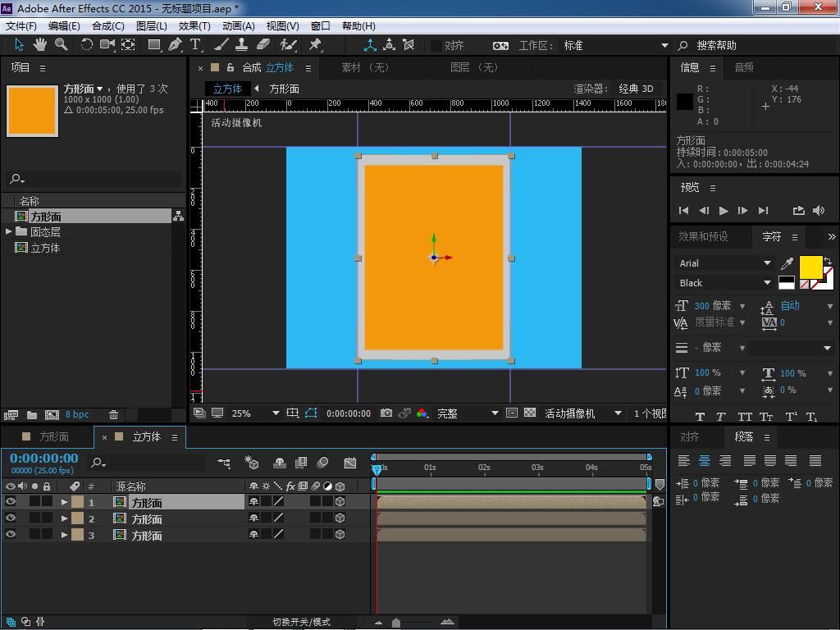
Task: Click the 切换开关/模式 button
Action: (x=301, y=622)
